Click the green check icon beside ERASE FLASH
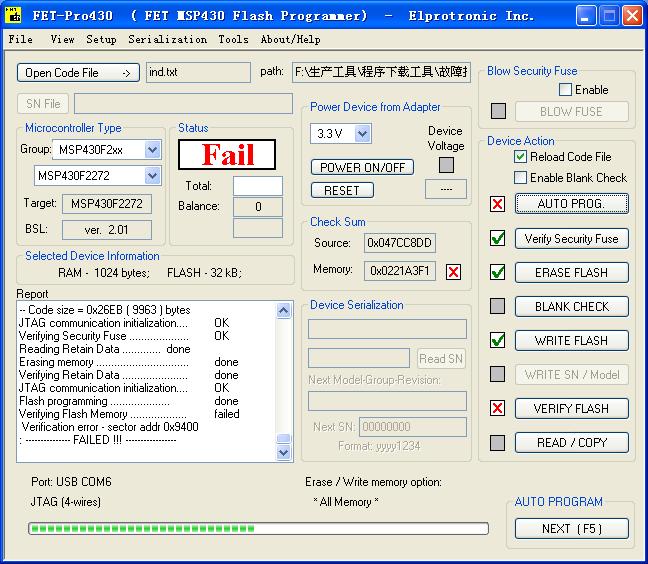Image resolution: width=648 pixels, height=564 pixels. [497, 272]
